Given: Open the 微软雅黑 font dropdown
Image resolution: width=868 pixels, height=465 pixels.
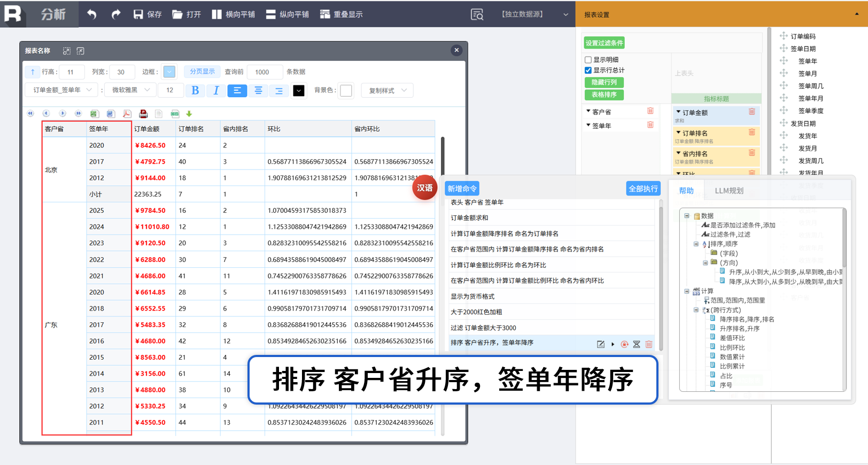Looking at the screenshot, I should pos(130,90).
